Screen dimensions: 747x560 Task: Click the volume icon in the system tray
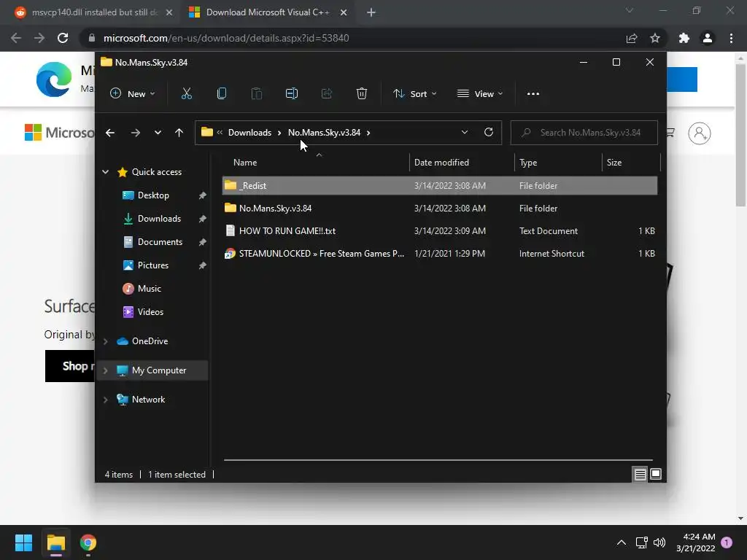point(659,542)
